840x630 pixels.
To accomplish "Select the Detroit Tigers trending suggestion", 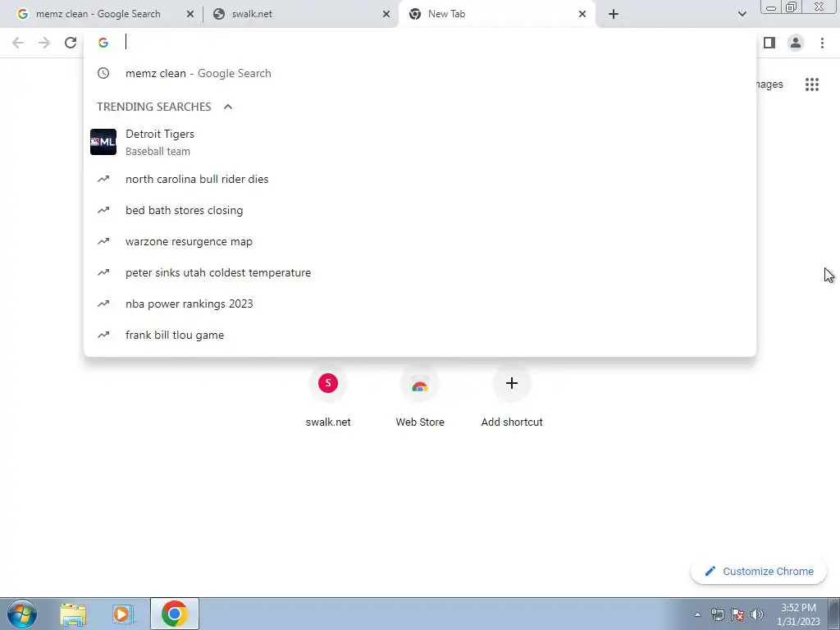I will (420, 143).
